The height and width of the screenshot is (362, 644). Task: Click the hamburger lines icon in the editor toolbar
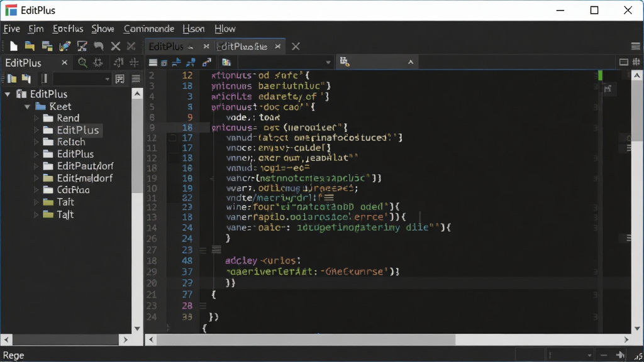coord(153,62)
